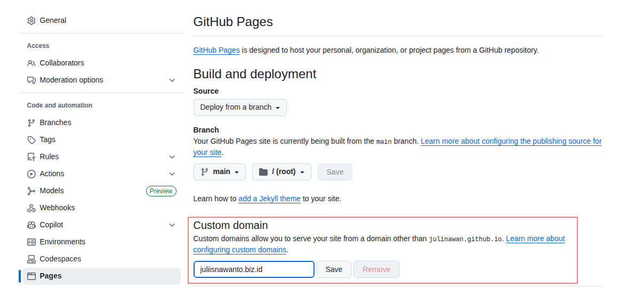The width and height of the screenshot is (644, 288).
Task: Click the Build and deployment heading
Action: tap(255, 74)
